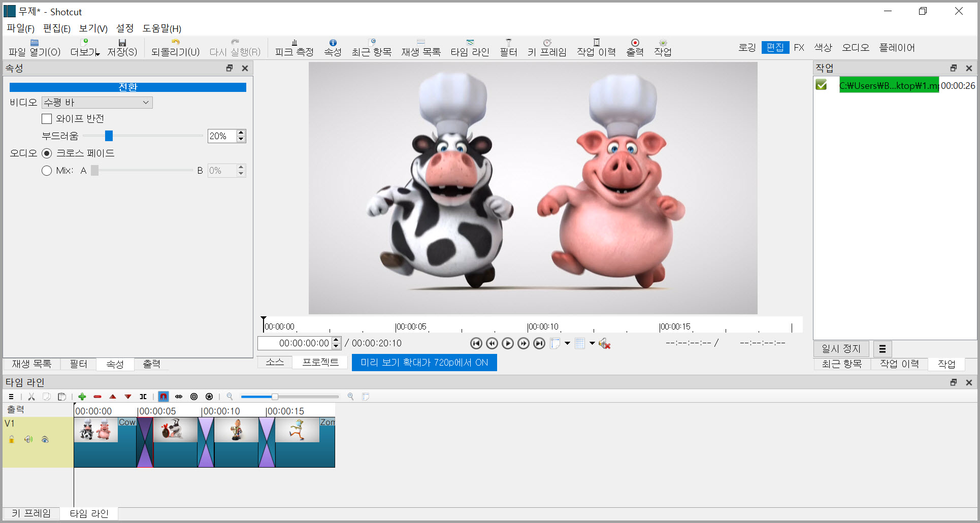Expand the 더보기 toolbar dropdown
980x523 pixels.
point(85,48)
